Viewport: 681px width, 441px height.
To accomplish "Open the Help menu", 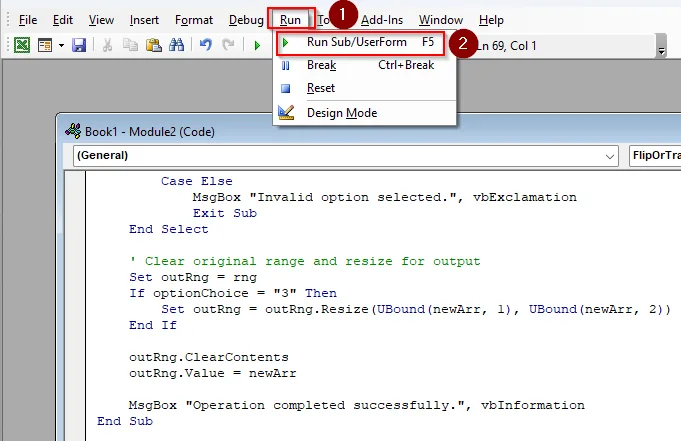I will [x=491, y=20].
